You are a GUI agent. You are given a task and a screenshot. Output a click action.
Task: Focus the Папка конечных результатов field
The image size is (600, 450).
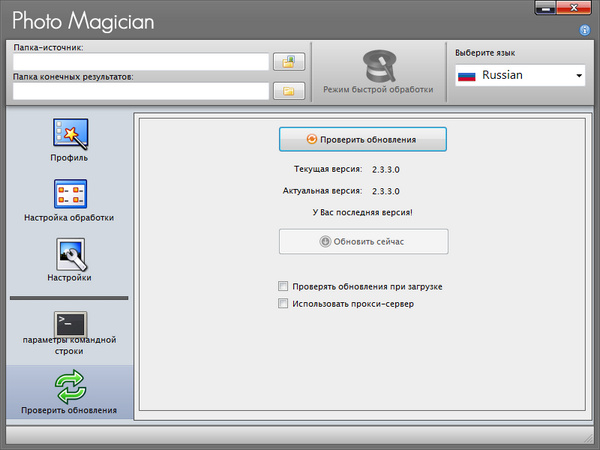click(x=140, y=91)
